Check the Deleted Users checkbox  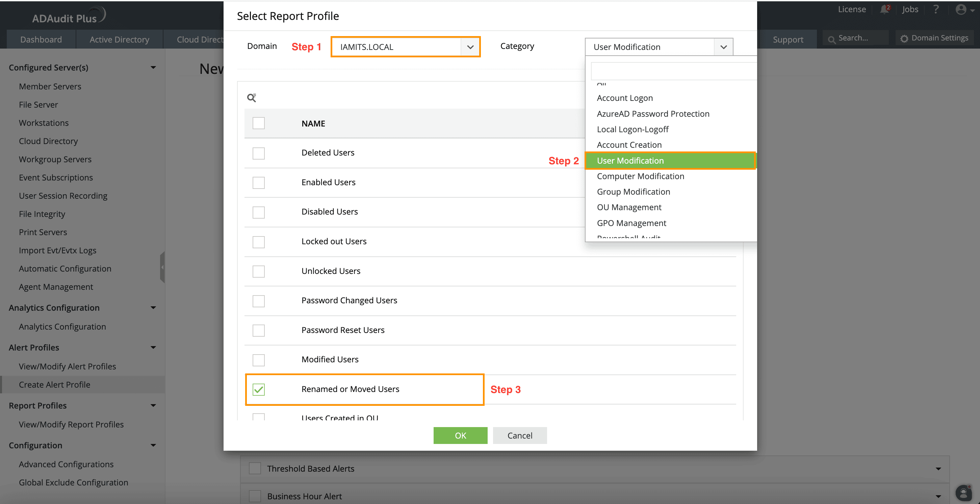click(259, 153)
